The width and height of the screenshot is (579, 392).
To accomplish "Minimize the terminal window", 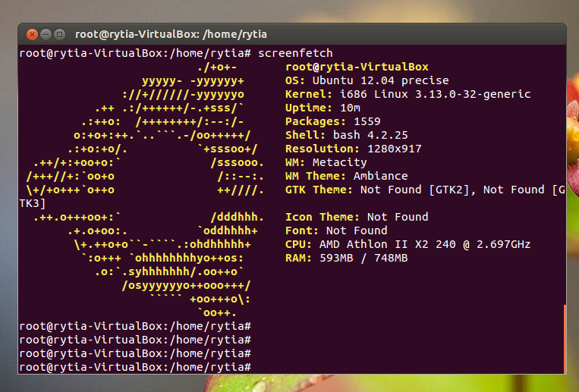I will [46, 34].
